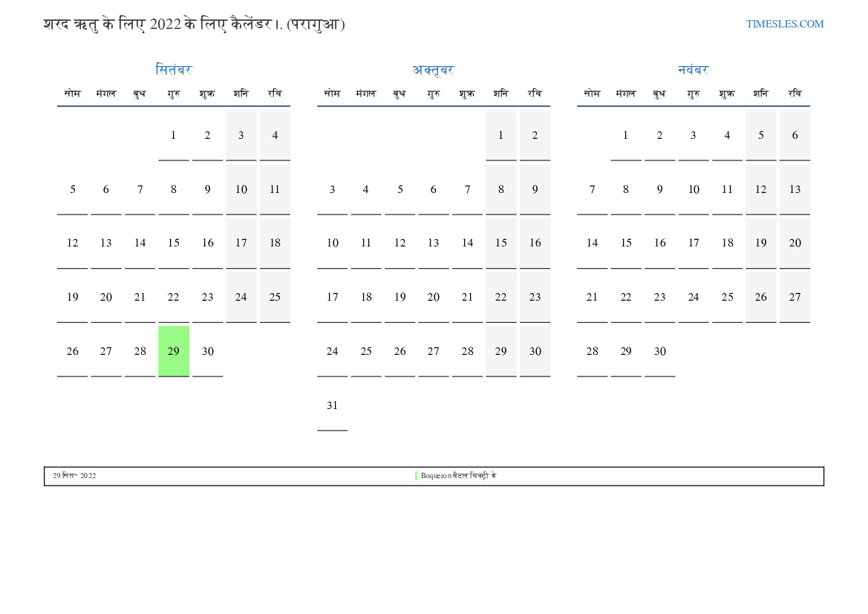Click मंगल weekday header under अक्तूबर
This screenshot has width=868, height=614.
tap(366, 94)
